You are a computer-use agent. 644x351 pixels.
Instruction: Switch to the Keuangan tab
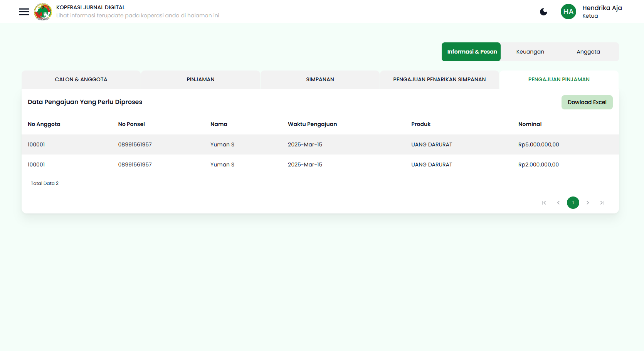coord(530,51)
